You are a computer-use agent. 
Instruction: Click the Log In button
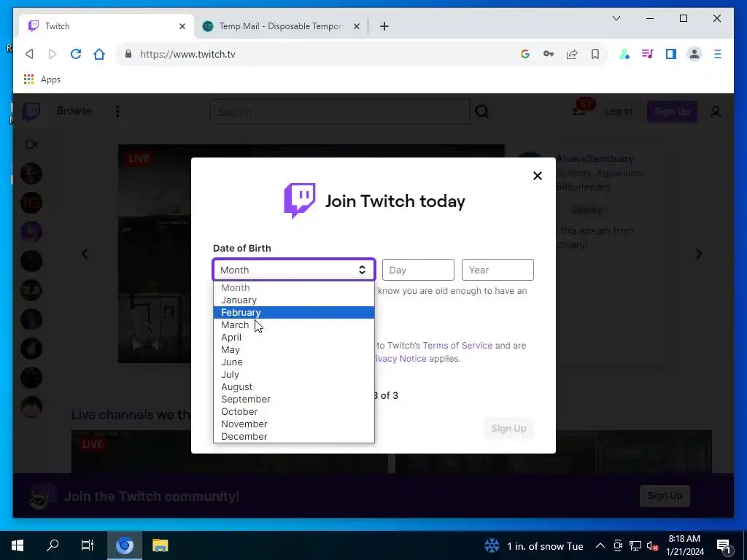point(619,112)
